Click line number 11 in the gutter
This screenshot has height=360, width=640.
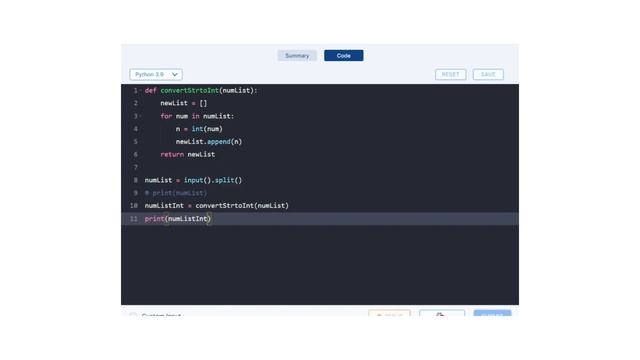click(133, 219)
